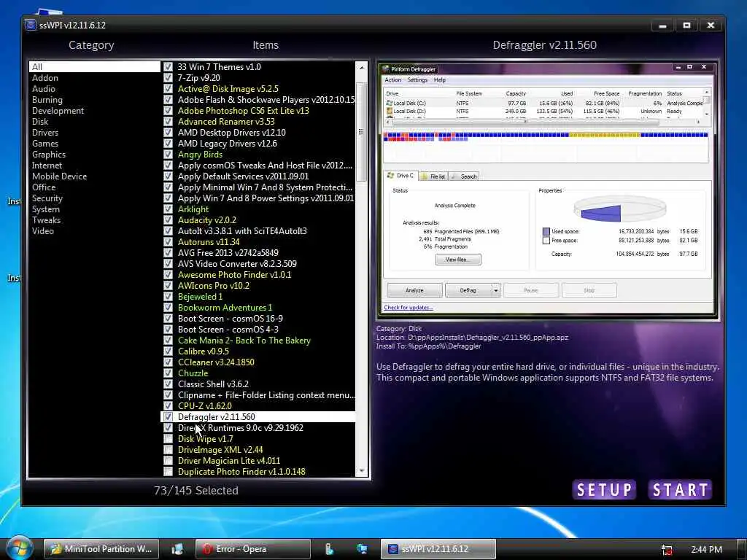Image resolution: width=747 pixels, height=560 pixels.
Task: Select the Mobile Device category
Action: pos(94,176)
